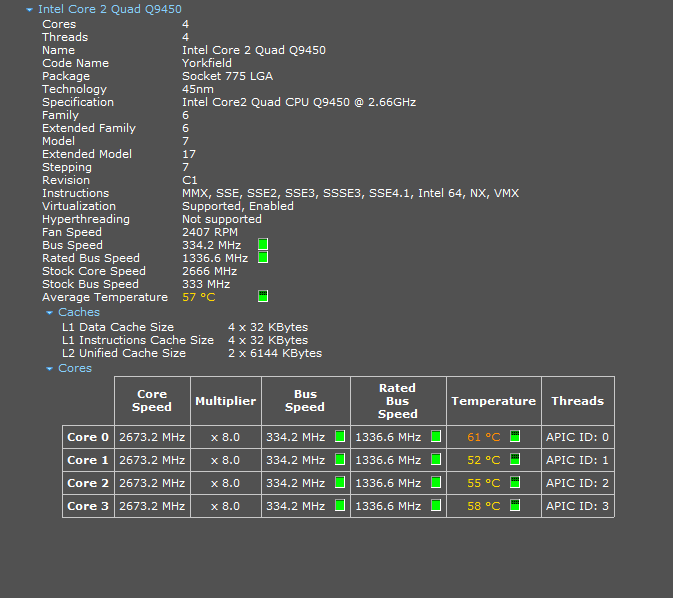Image resolution: width=673 pixels, height=598 pixels.
Task: Click the Threads column header
Action: pos(578,401)
